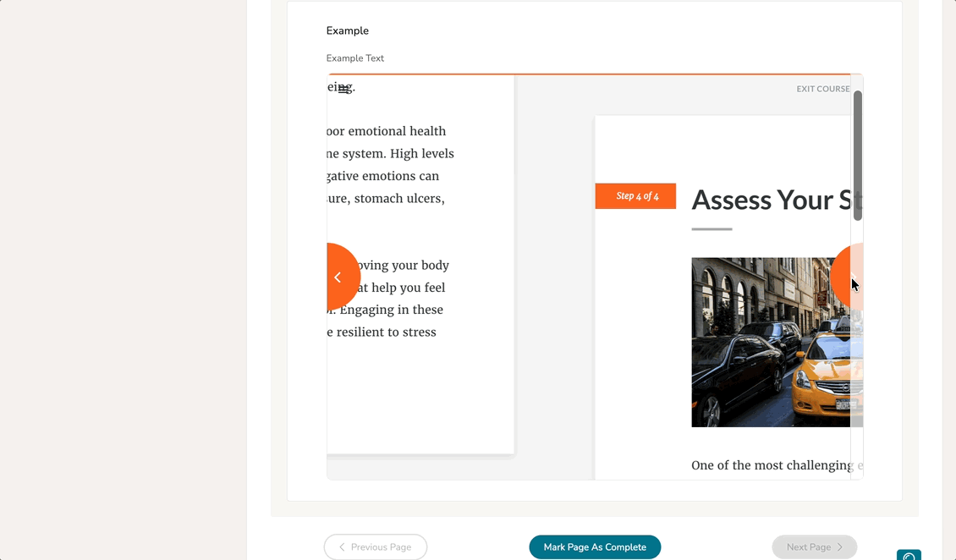Open the hamburger menu in the course viewer
The height and width of the screenshot is (560, 956).
tap(343, 89)
